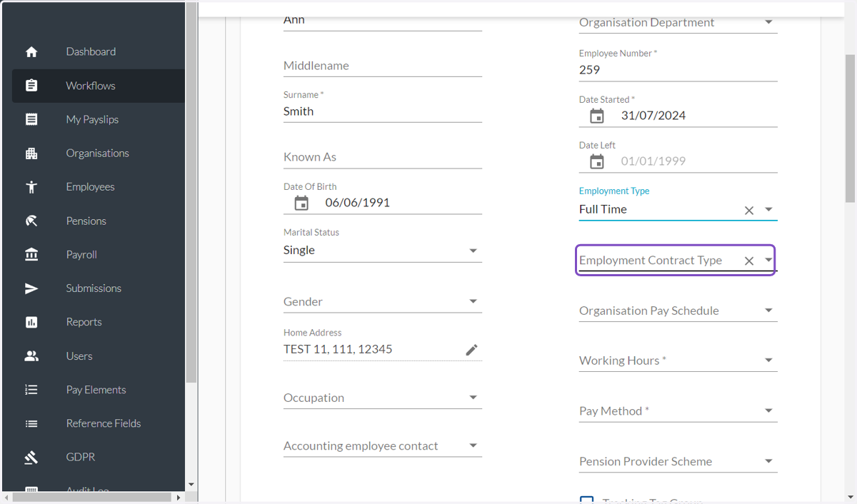
Task: Click the Users people icon
Action: tap(31, 356)
